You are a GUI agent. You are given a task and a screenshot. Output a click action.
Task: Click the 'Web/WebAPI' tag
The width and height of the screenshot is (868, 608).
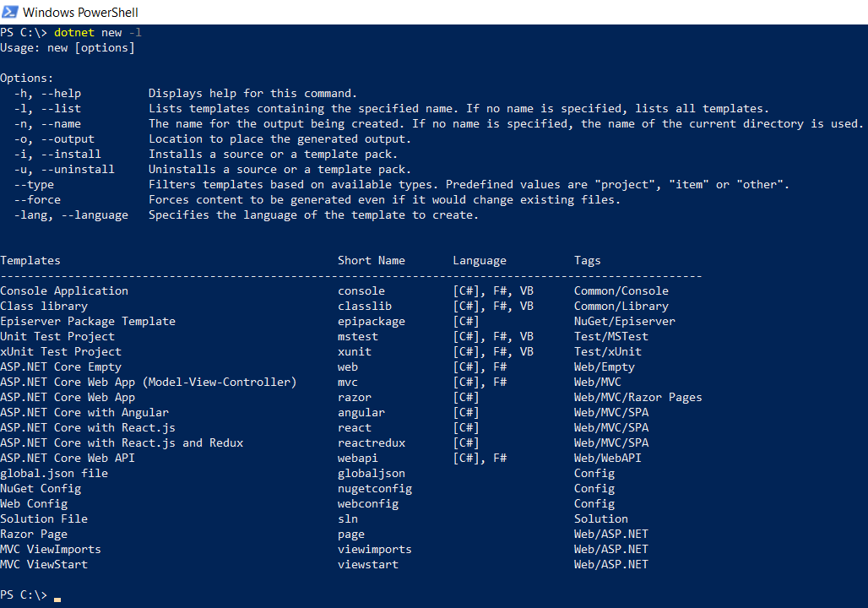pyautogui.click(x=608, y=458)
